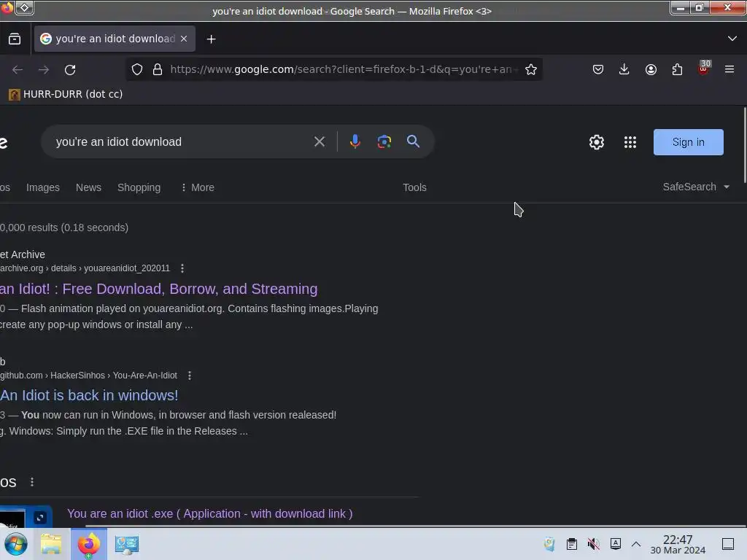747x560 pixels.
Task: Search by image with Lens icon
Action: click(x=384, y=141)
